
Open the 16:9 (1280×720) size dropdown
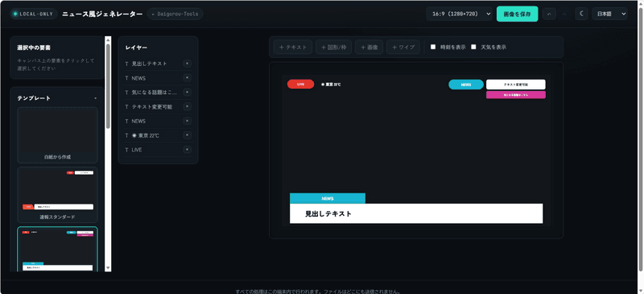click(x=459, y=14)
